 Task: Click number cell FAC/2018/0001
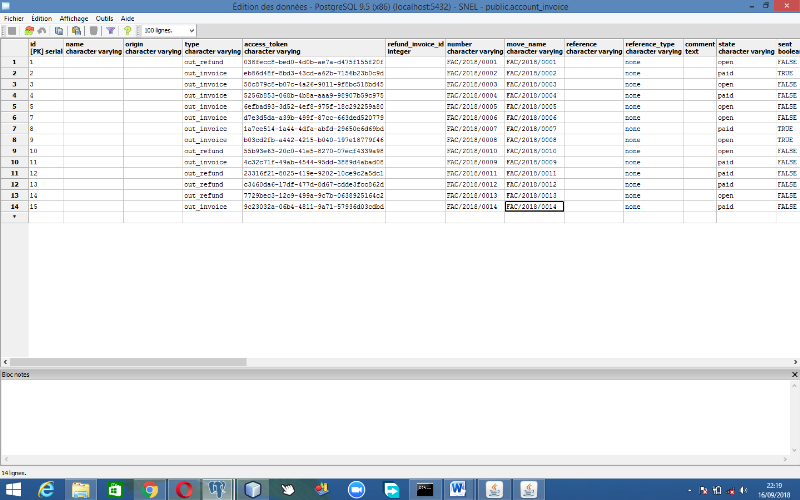pos(475,62)
